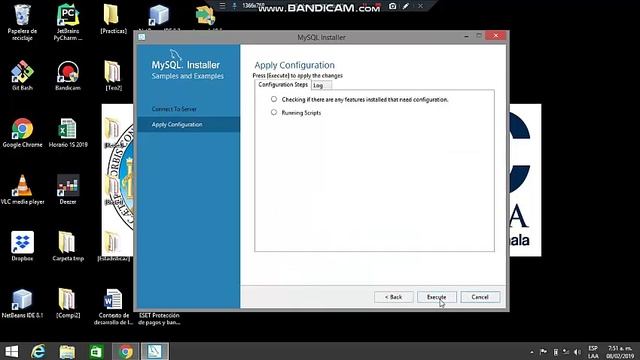The image size is (640, 360).
Task: Open Carpeta tmp folder
Action: 68,247
